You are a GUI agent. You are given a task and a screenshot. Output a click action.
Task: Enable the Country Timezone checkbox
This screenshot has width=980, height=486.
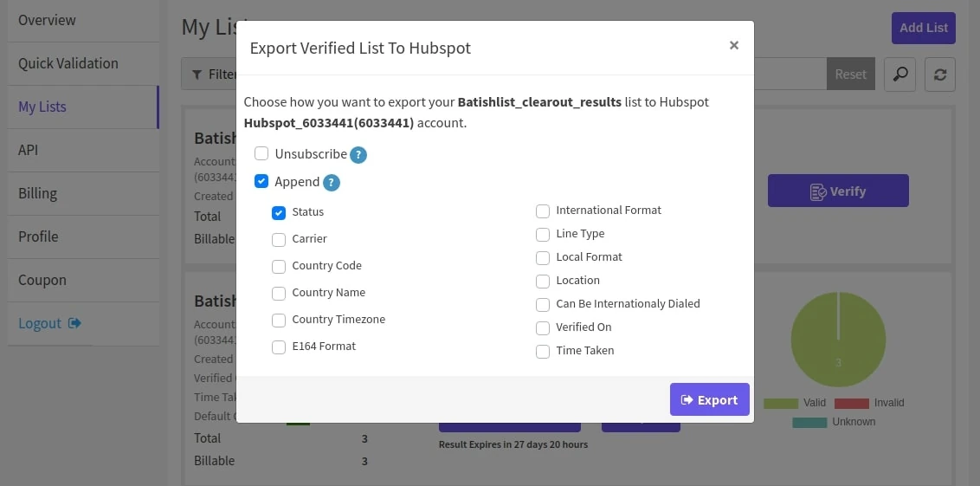click(x=279, y=321)
